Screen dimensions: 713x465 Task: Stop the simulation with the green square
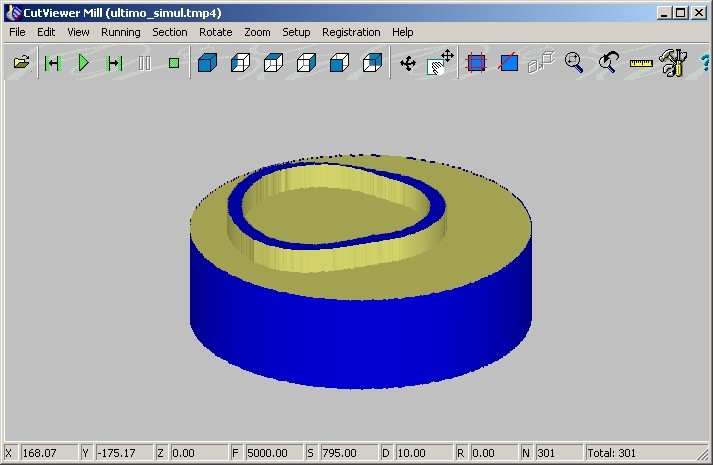click(x=174, y=63)
